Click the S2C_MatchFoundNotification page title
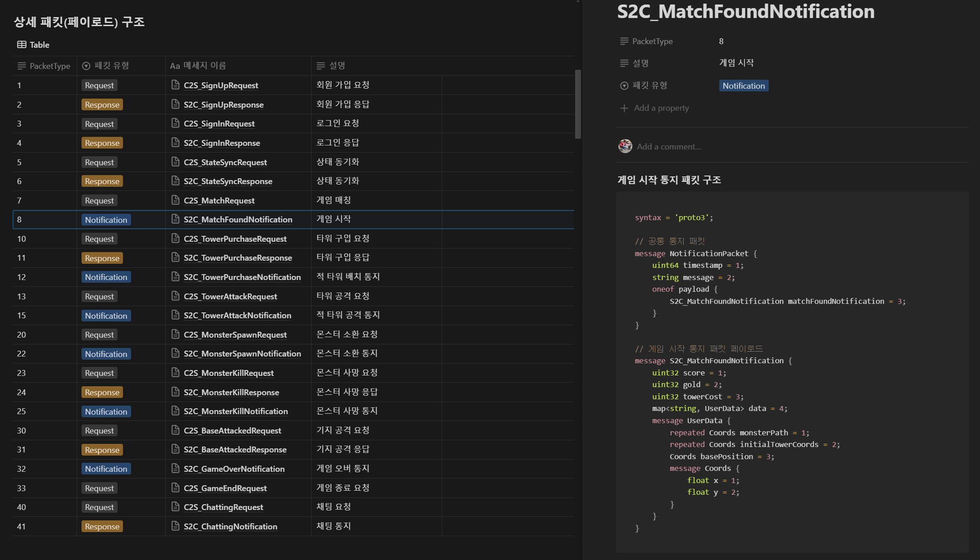 pyautogui.click(x=746, y=11)
